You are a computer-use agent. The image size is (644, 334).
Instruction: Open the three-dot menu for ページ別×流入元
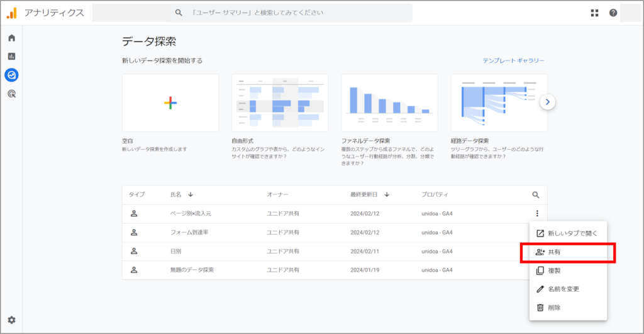(x=537, y=214)
